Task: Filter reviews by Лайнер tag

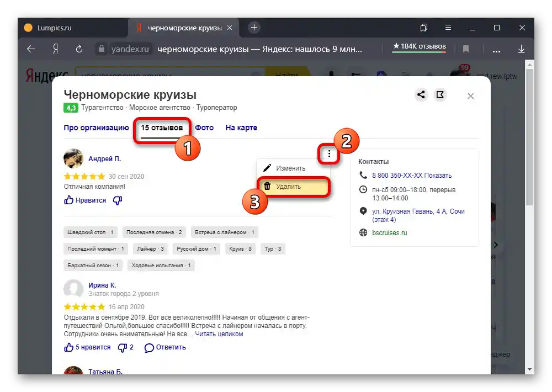Action: [150, 249]
